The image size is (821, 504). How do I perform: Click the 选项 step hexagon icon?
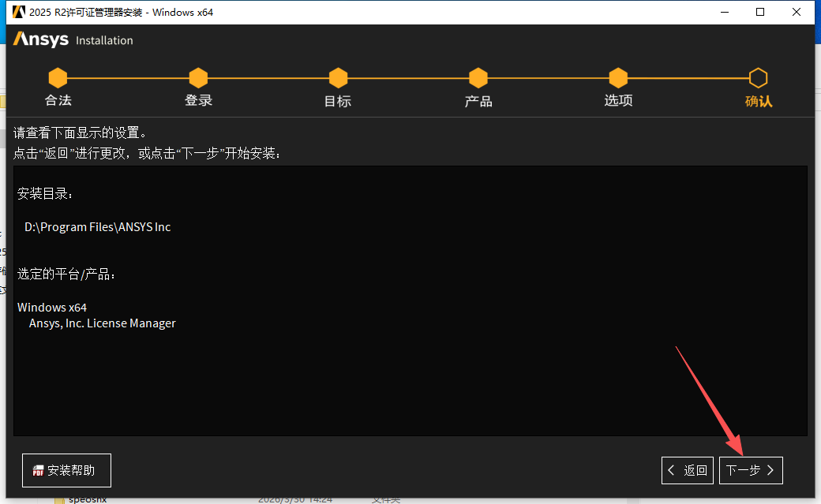click(x=618, y=78)
